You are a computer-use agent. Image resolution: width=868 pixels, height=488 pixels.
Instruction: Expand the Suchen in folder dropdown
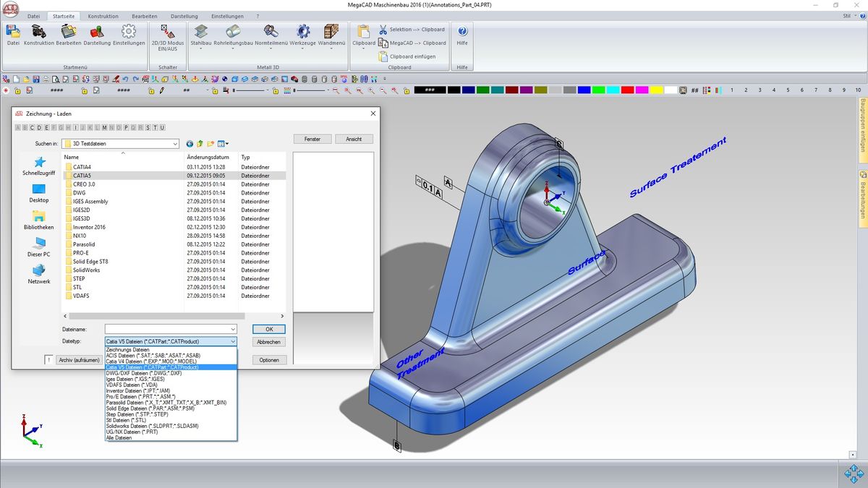pyautogui.click(x=175, y=144)
